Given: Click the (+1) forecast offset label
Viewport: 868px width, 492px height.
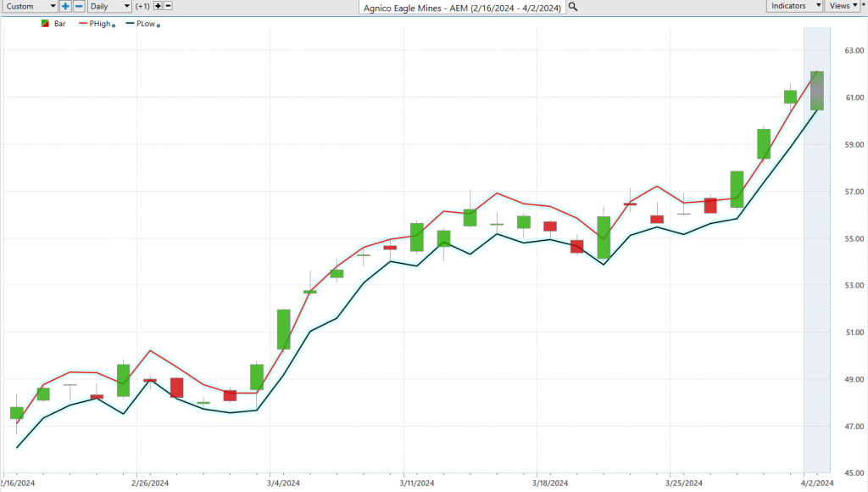Looking at the screenshot, I should [142, 6].
